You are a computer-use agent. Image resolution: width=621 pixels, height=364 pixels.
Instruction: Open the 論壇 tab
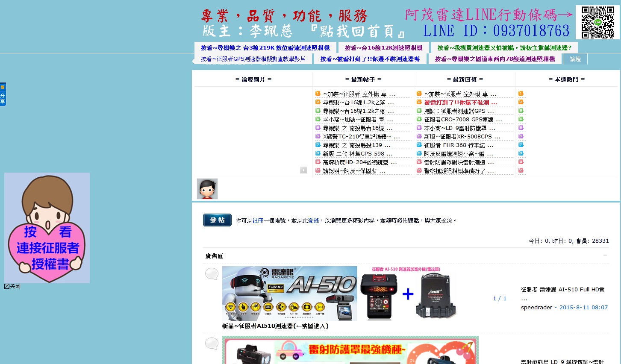point(575,59)
